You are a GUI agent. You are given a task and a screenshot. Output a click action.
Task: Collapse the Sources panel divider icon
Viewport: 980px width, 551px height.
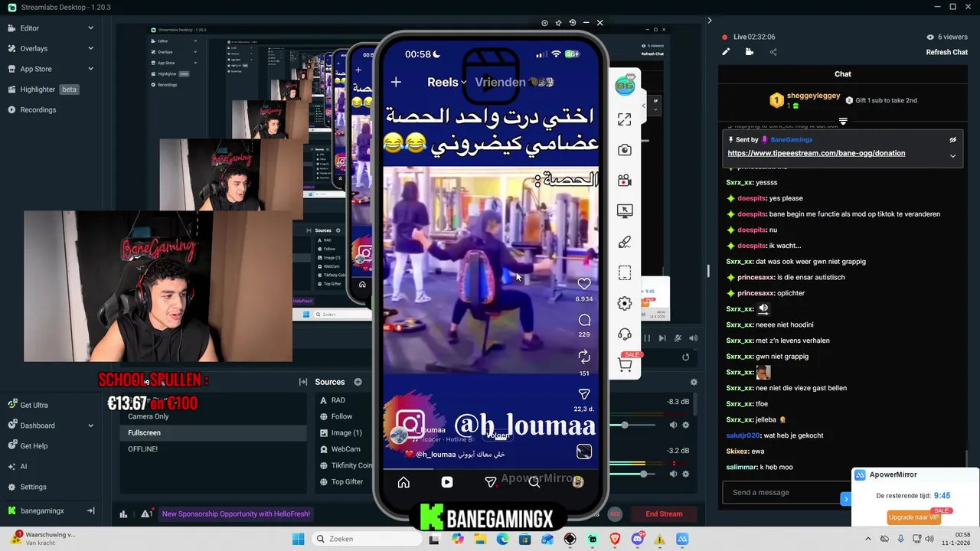303,382
